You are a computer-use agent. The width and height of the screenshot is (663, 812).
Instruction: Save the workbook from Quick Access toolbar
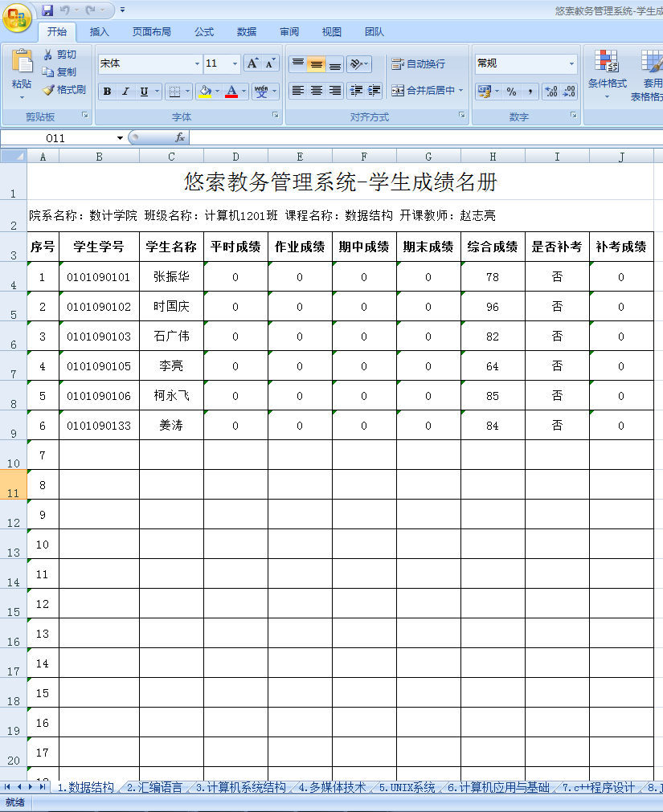[47, 10]
